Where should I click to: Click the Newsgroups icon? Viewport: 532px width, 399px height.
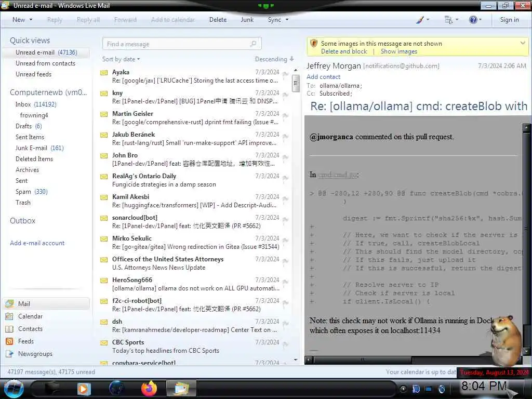(x=9, y=354)
